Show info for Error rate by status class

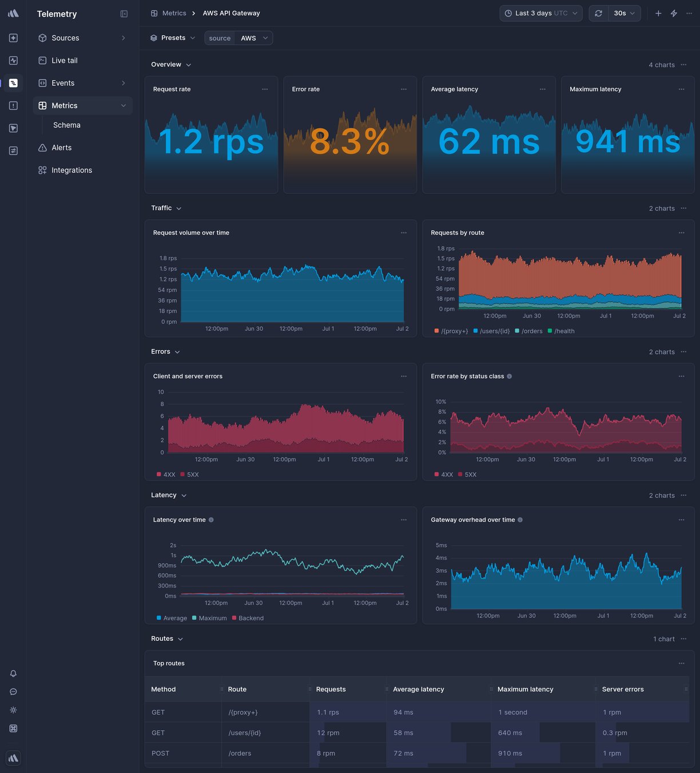click(x=510, y=376)
